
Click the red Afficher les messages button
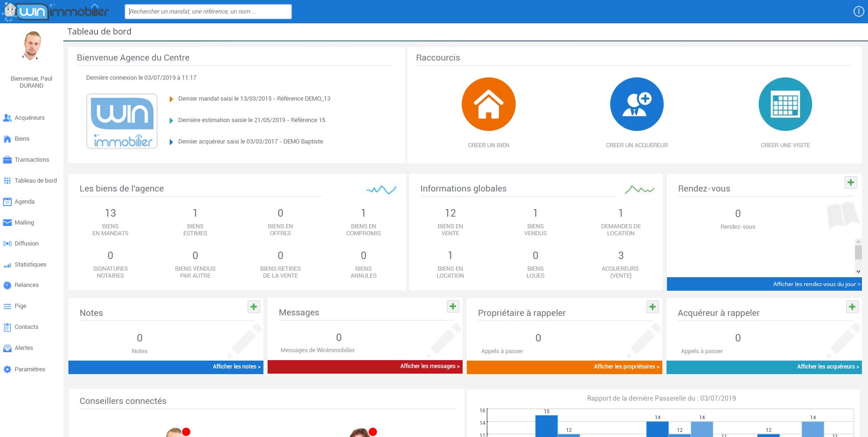365,366
